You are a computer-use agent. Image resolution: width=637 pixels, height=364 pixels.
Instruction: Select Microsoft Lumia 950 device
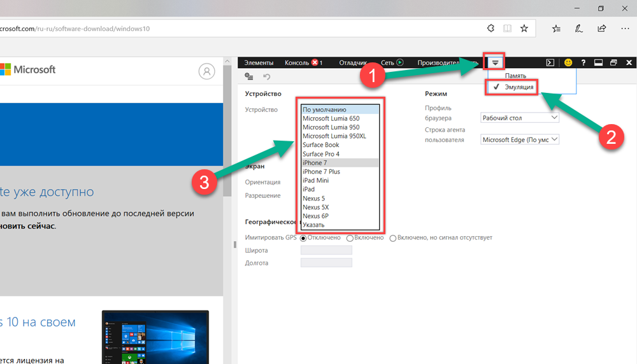tap(340, 127)
